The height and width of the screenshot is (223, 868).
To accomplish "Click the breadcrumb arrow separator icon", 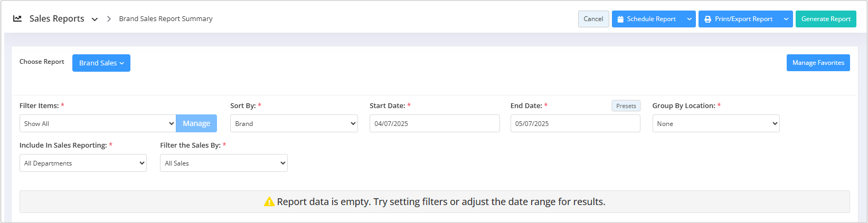I will click(x=109, y=19).
